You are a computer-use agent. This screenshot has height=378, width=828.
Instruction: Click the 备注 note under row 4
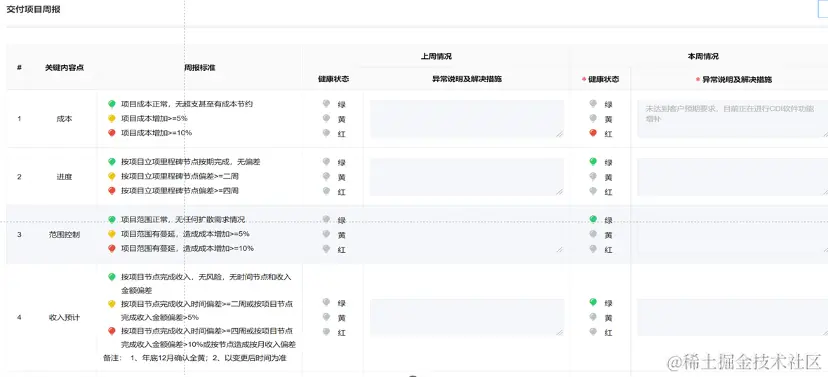[195, 358]
